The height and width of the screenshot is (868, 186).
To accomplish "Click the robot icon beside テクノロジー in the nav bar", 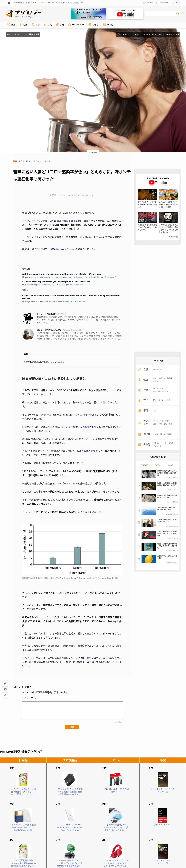I will click(70, 25).
